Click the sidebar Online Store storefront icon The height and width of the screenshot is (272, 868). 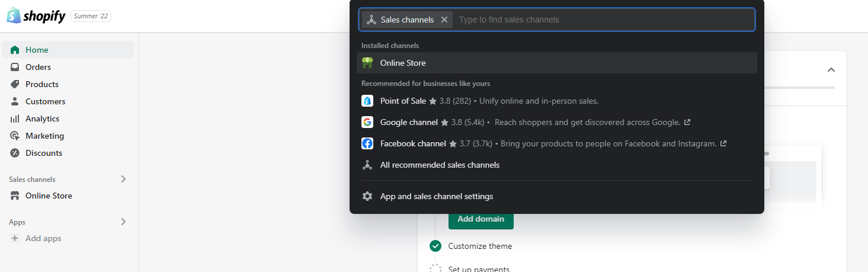[15, 196]
